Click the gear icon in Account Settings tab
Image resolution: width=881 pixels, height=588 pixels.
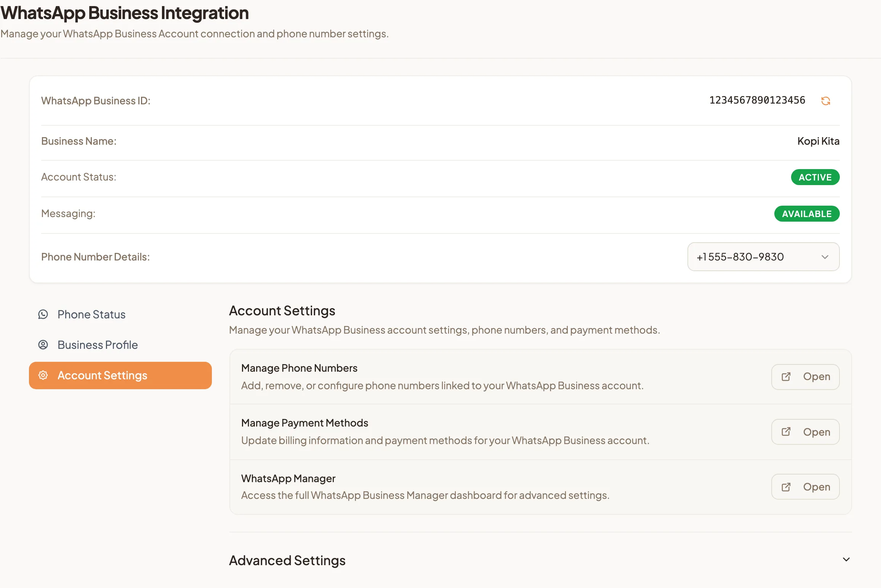pos(43,375)
